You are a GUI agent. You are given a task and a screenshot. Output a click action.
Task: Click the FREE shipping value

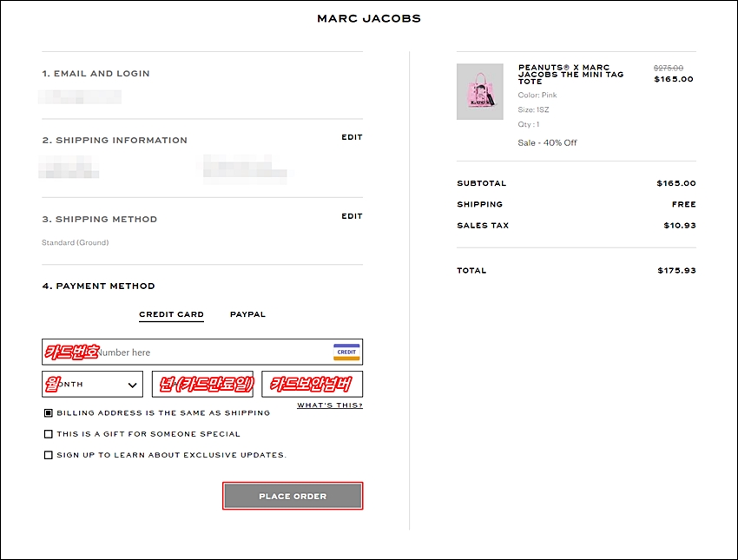click(684, 204)
